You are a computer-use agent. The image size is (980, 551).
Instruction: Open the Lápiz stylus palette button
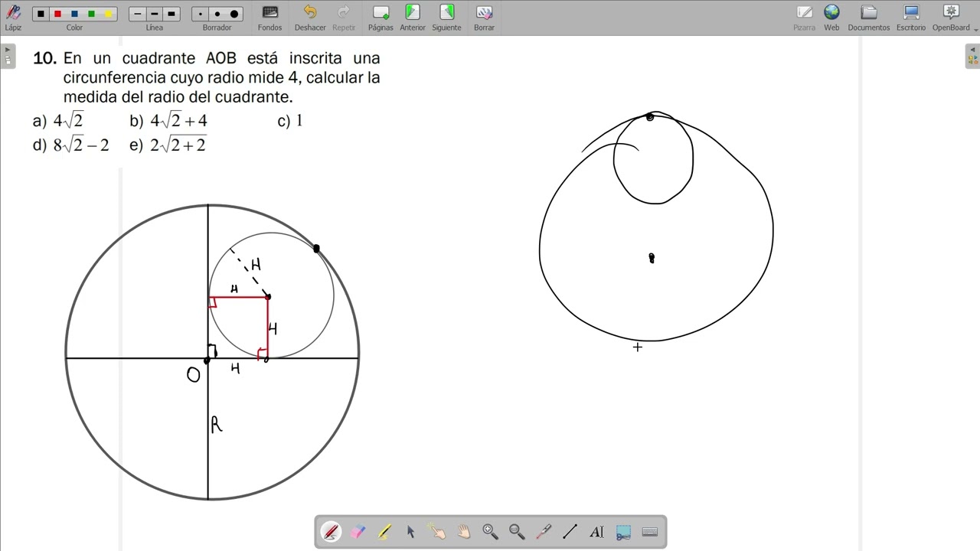[13, 17]
